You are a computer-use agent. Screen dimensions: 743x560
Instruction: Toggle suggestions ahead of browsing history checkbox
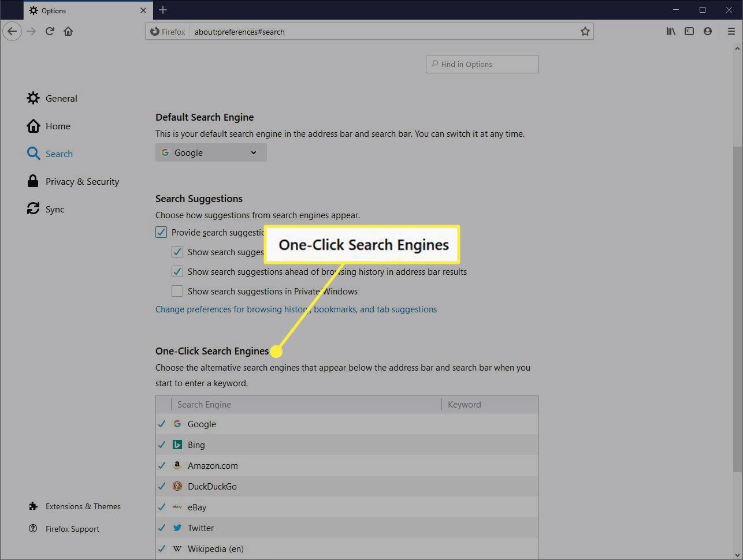(177, 272)
